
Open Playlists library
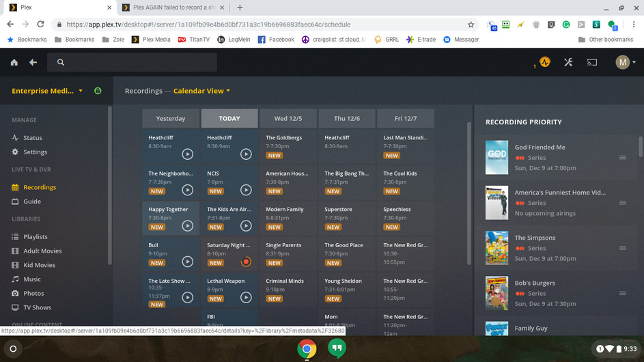pyautogui.click(x=36, y=237)
